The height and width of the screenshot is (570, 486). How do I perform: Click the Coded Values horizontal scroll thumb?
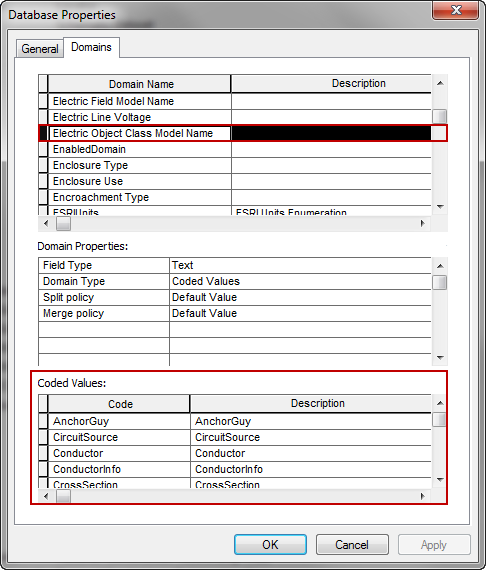coord(63,497)
